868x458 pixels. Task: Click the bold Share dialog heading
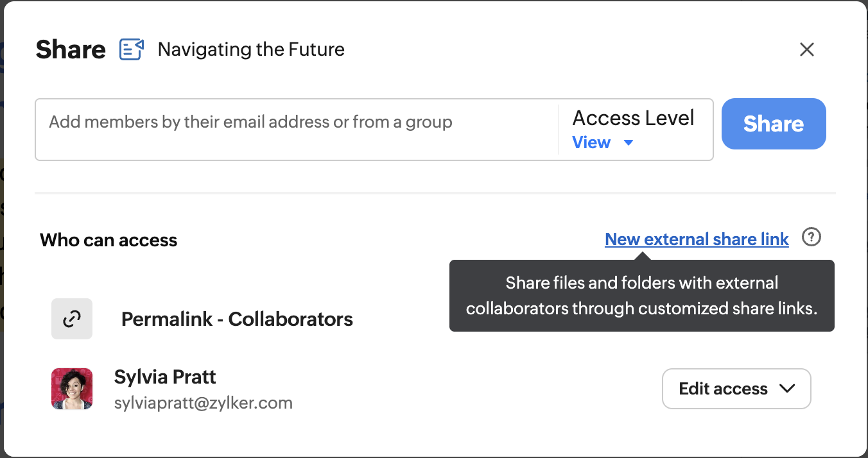click(71, 49)
